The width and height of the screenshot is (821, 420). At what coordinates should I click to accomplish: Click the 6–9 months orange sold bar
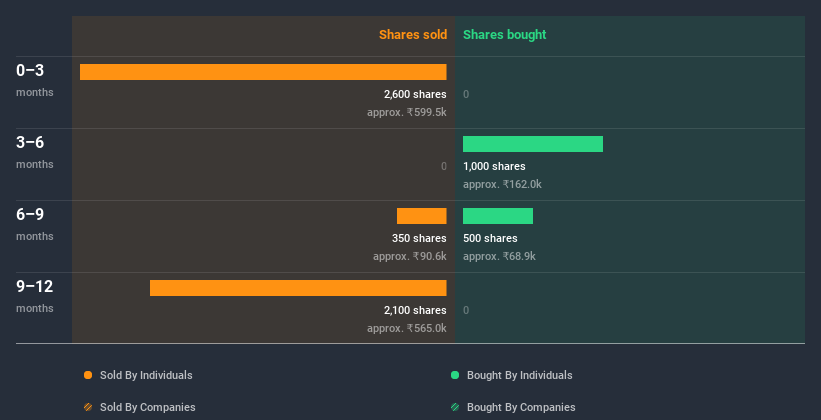tap(421, 216)
